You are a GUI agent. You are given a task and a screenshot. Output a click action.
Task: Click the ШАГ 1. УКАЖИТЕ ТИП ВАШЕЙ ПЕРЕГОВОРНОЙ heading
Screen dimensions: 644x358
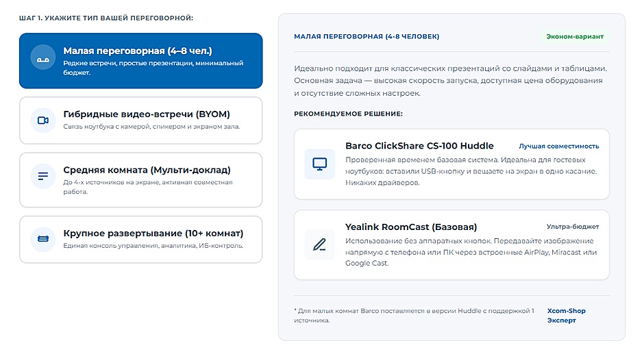(x=106, y=18)
